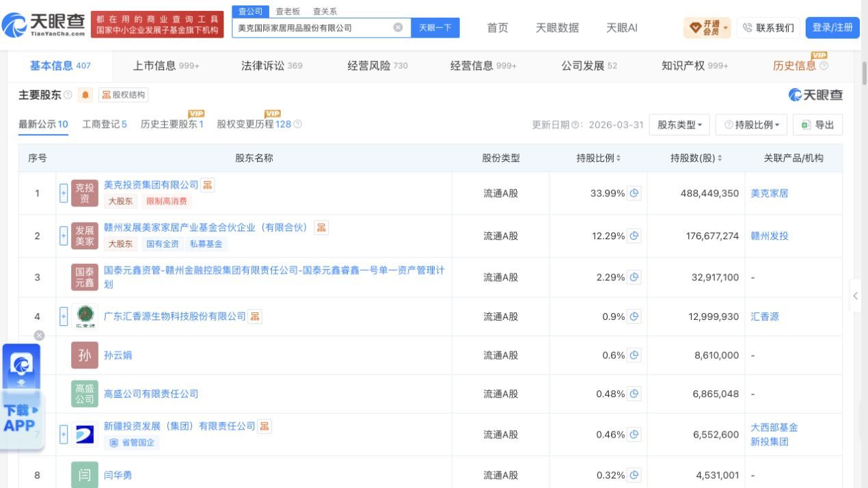This screenshot has width=868, height=488.
Task: Expand row of 美克投资集团有限公司
Action: tap(64, 193)
